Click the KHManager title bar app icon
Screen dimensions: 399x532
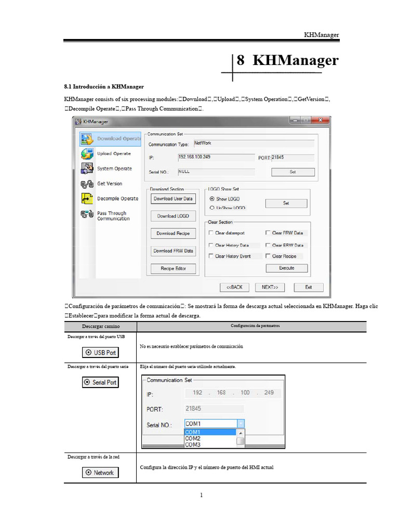(x=78, y=122)
